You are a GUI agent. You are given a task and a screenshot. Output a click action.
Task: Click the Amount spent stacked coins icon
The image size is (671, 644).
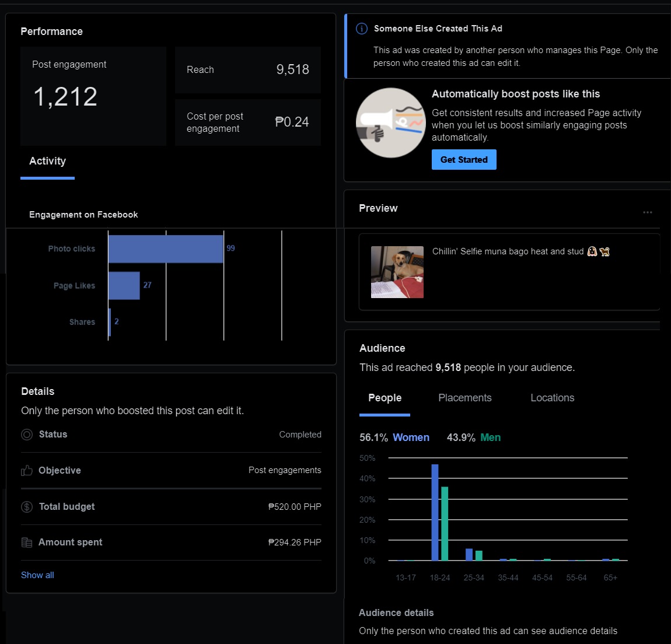27,542
